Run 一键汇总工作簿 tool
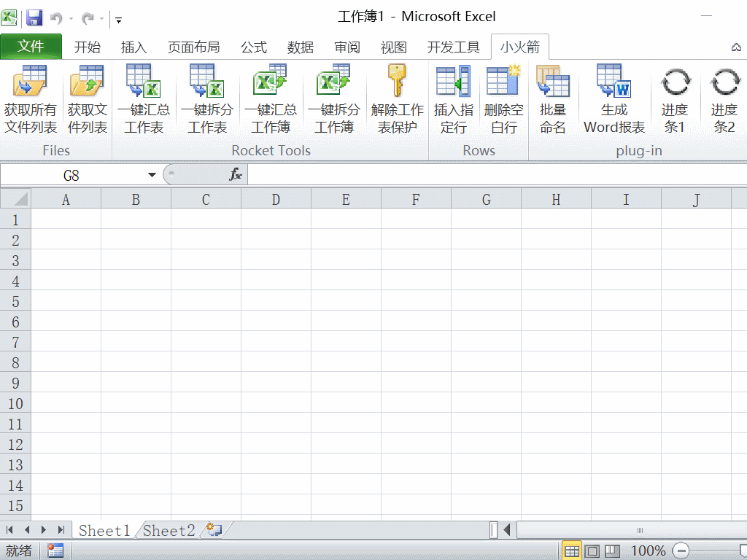The height and width of the screenshot is (560, 747). point(270,99)
